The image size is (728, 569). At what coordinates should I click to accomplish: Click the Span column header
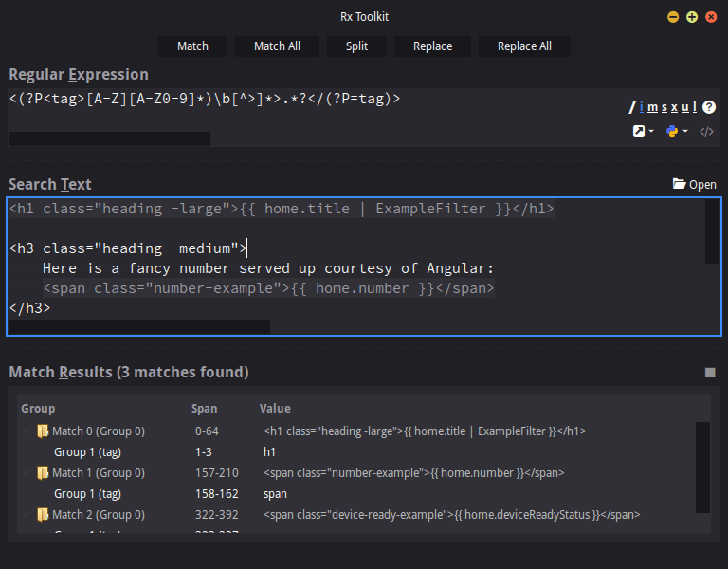[x=205, y=409]
